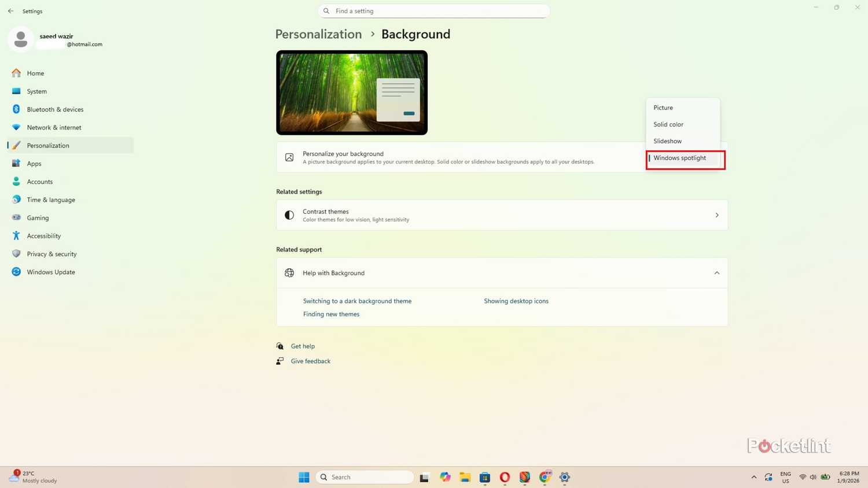Select Gaming from the sidebar
Viewport: 868px width, 488px height.
click(38, 217)
